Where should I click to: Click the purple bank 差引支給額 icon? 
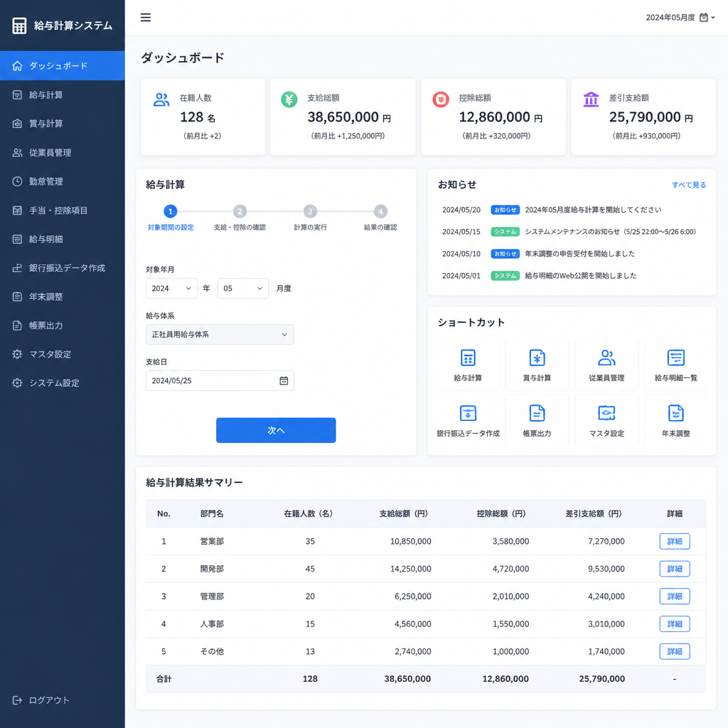[591, 100]
